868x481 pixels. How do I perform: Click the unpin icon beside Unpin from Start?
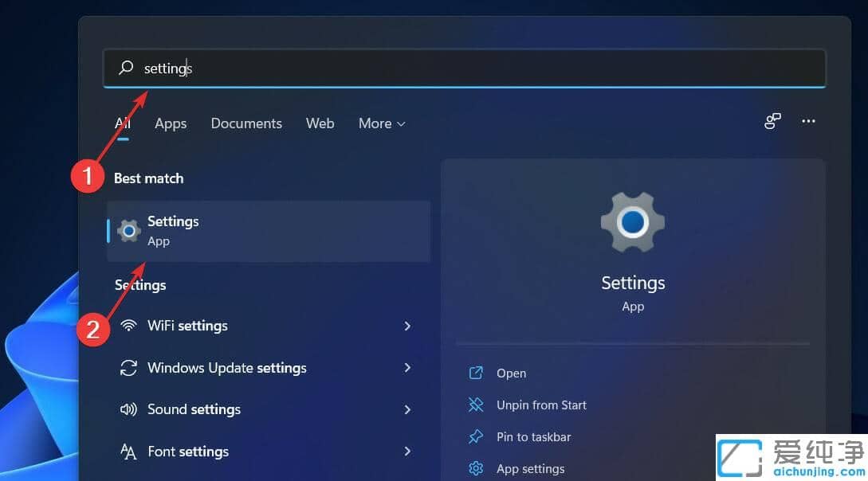(x=477, y=405)
